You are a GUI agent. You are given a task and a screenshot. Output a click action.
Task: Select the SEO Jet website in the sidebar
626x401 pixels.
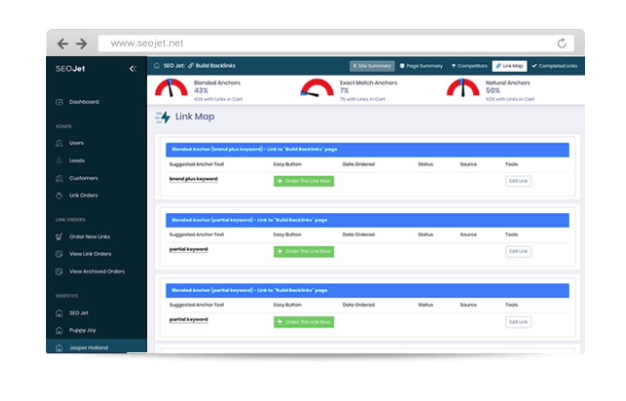[x=79, y=313]
